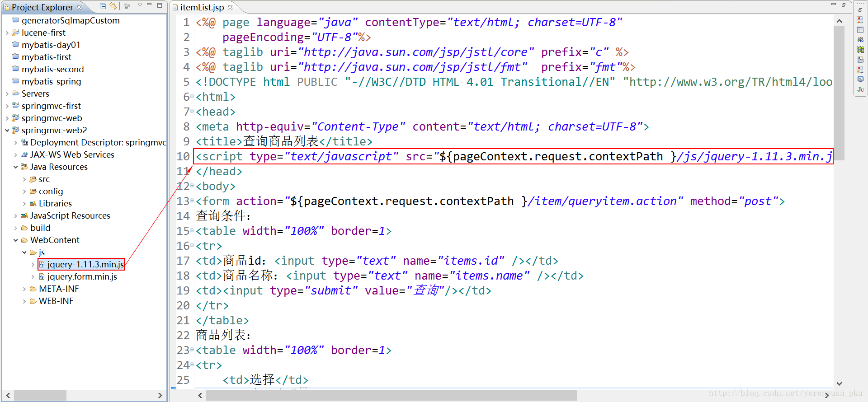
Task: Click the src source folder icon
Action: (x=33, y=178)
